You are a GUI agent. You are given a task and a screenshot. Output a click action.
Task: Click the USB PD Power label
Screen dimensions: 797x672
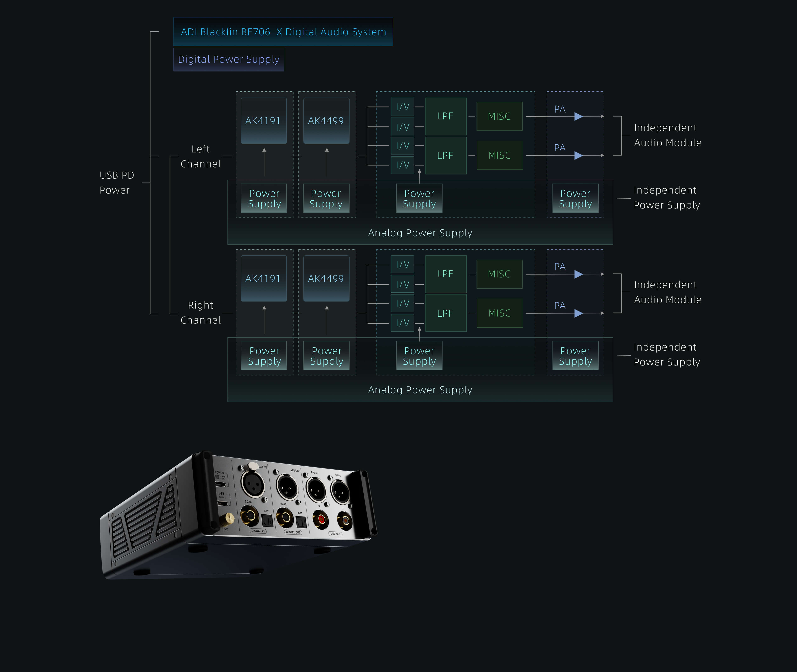click(x=116, y=183)
